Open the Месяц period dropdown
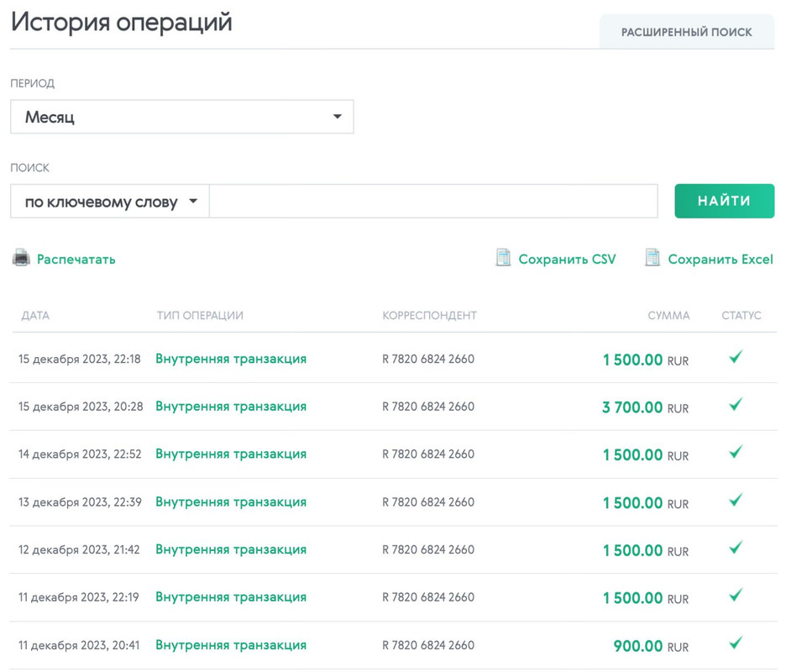This screenshot has height=672, width=786. click(182, 117)
